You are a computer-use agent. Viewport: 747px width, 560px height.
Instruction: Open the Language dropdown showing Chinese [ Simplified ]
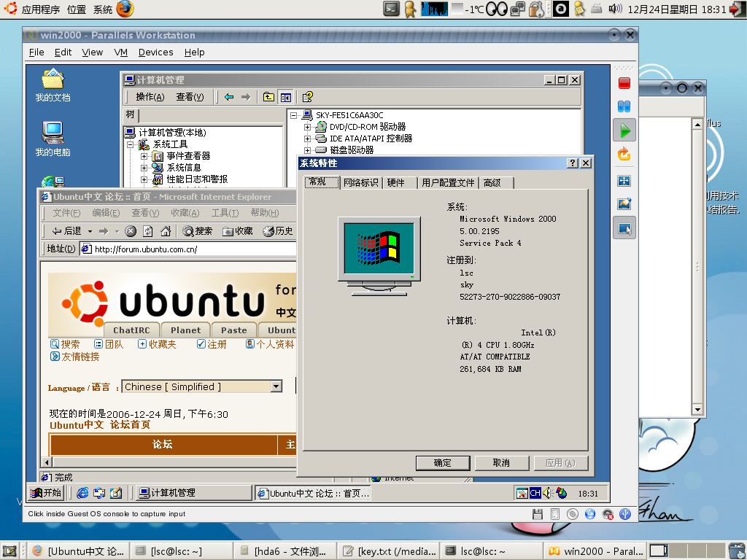coord(276,386)
